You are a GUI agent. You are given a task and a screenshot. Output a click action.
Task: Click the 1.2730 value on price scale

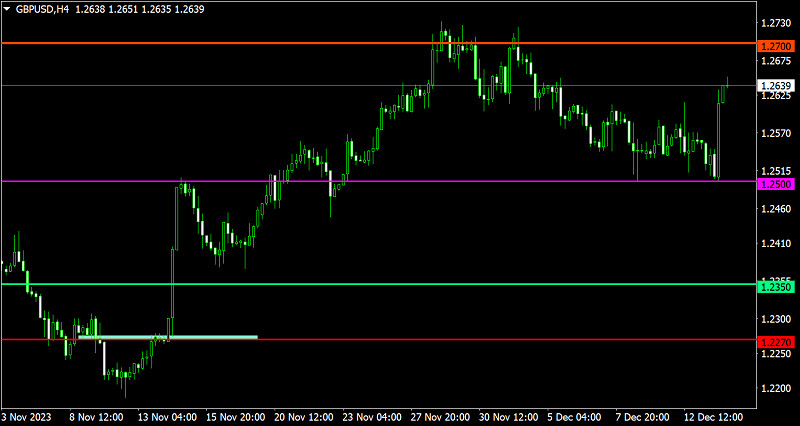[776, 23]
